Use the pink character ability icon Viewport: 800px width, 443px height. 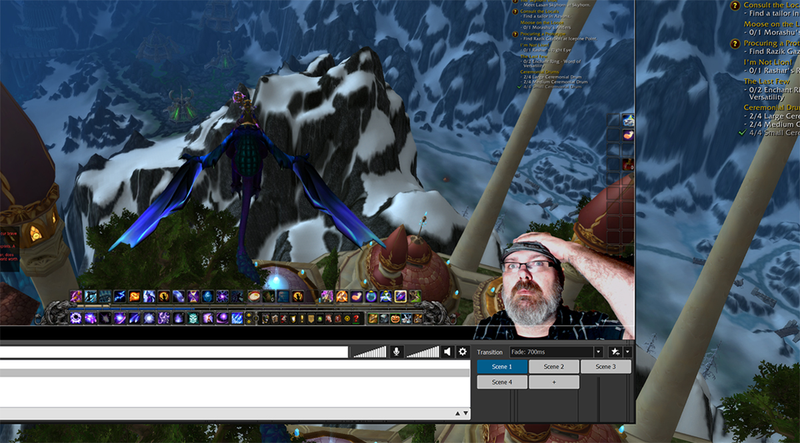click(327, 296)
